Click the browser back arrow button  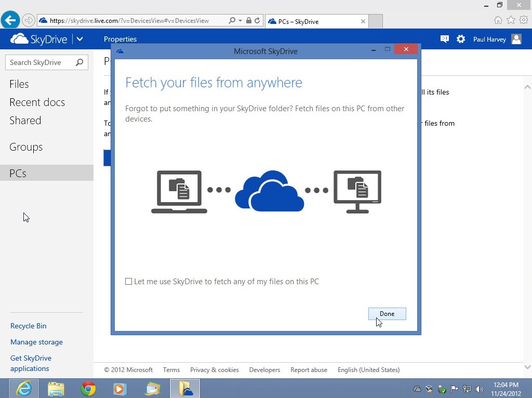10,21
